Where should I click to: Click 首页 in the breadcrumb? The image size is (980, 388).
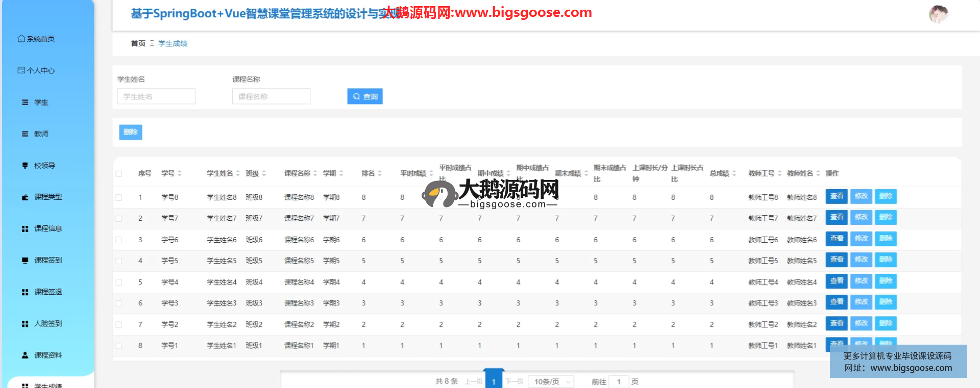[138, 44]
